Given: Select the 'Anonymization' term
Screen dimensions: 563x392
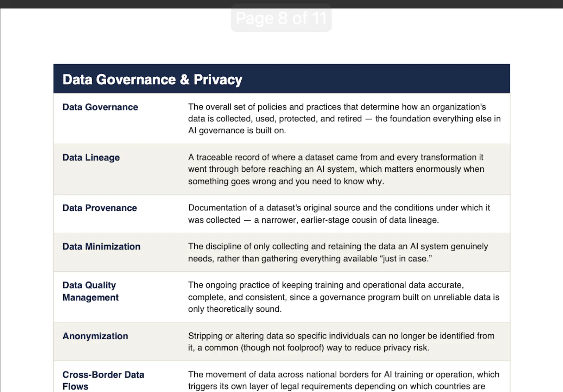Looking at the screenshot, I should point(95,336).
